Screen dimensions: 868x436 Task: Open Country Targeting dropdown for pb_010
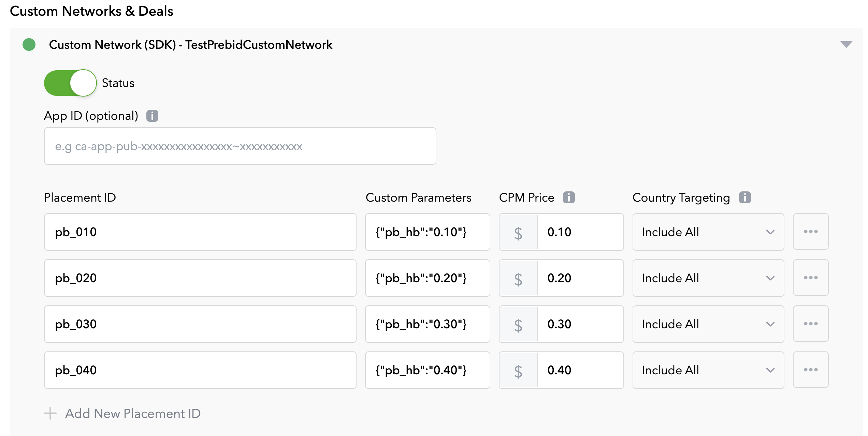click(708, 232)
